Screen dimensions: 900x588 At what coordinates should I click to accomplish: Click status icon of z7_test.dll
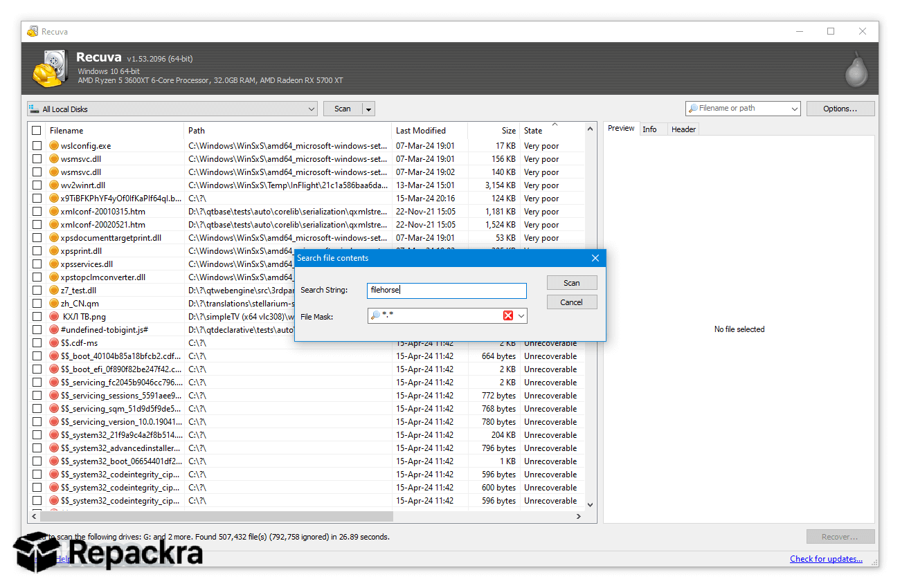coord(55,291)
